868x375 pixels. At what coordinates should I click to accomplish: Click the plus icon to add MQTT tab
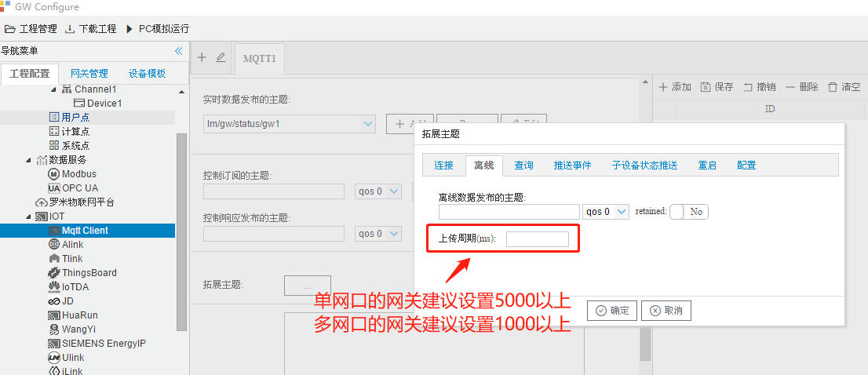202,57
